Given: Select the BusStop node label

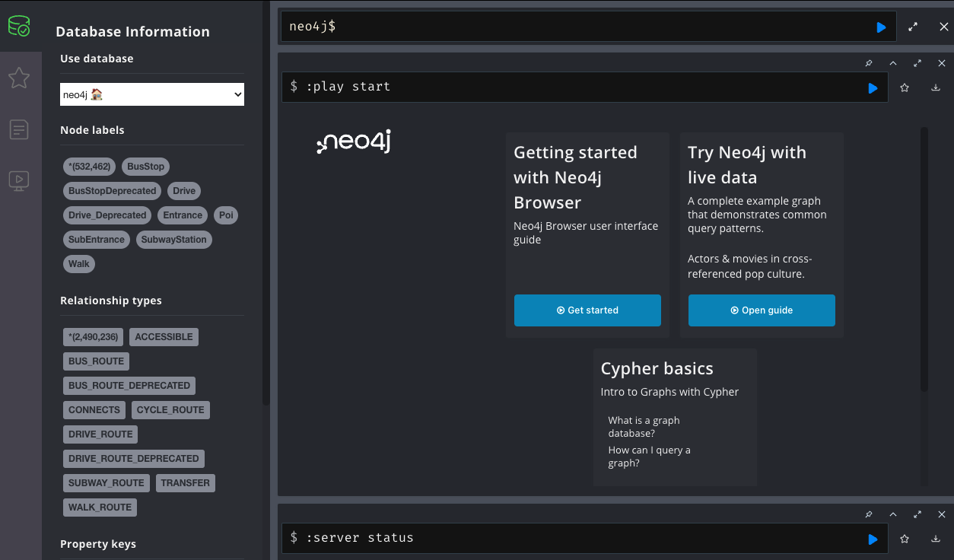Looking at the screenshot, I should tap(145, 167).
